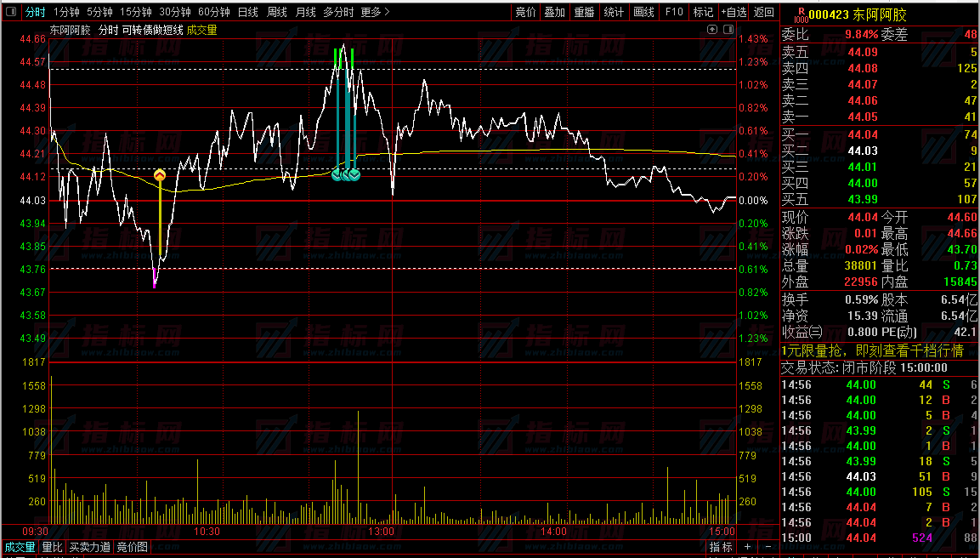The image size is (980, 558).
Task: Click the 返回 back button
Action: [764, 11]
